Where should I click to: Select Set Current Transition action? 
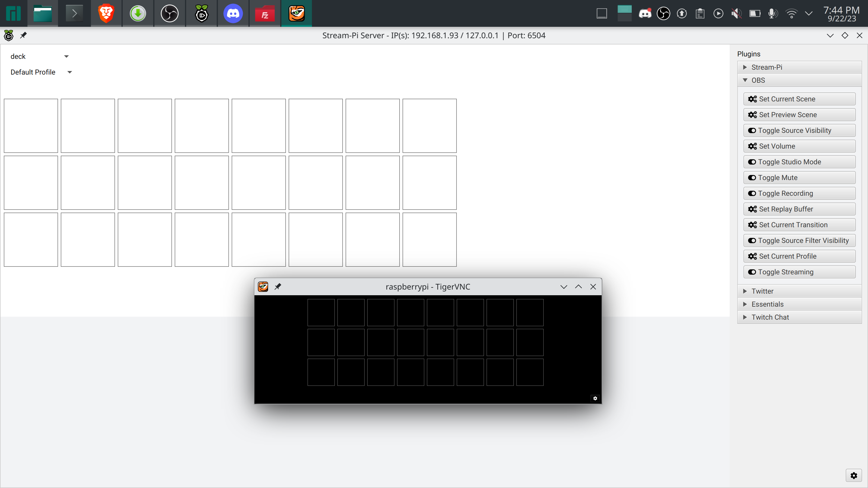click(x=799, y=225)
